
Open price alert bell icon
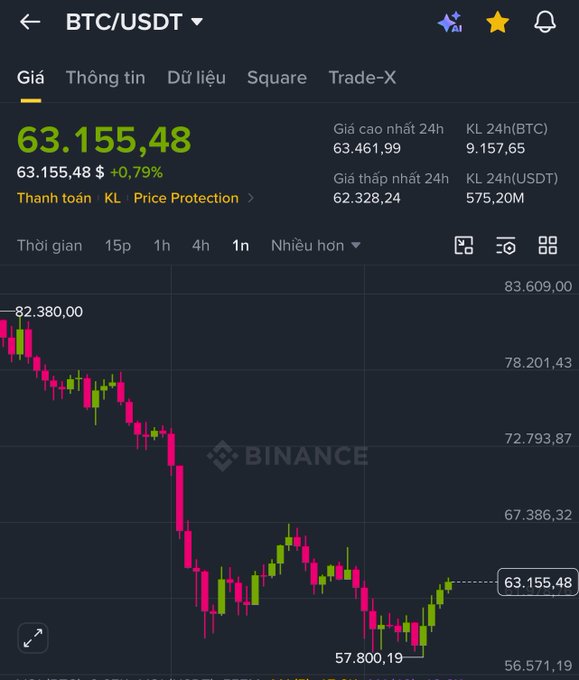[545, 22]
